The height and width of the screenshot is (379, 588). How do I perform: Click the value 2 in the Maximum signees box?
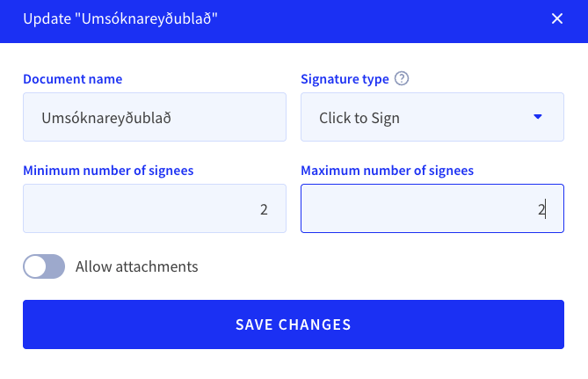click(x=541, y=209)
